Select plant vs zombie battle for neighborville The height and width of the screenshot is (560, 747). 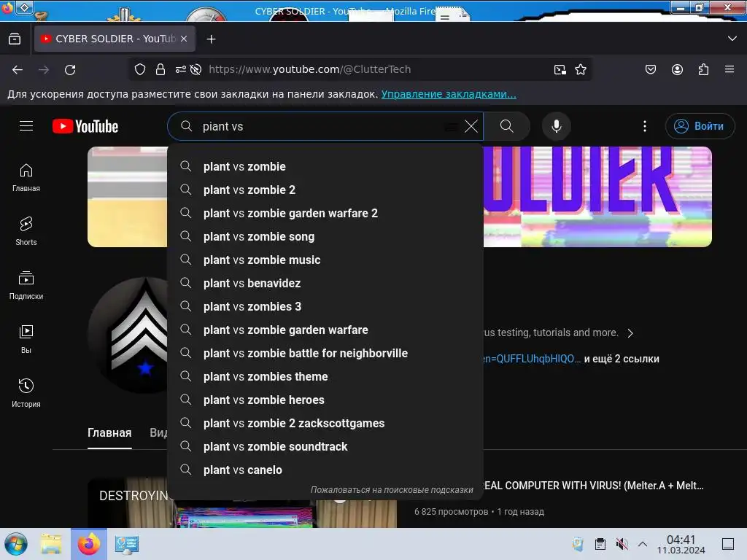(325, 354)
